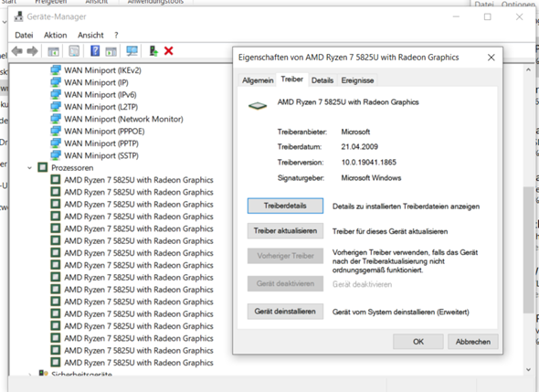Viewport: 539px width, 392px height.
Task: Select WAN Miniport (IP) entry
Action: (96, 82)
